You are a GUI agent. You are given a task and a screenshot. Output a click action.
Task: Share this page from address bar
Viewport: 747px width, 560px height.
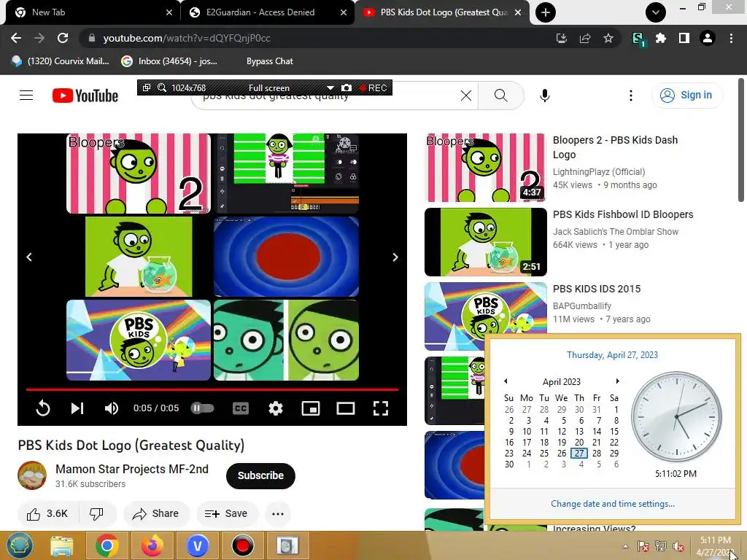[x=584, y=38]
